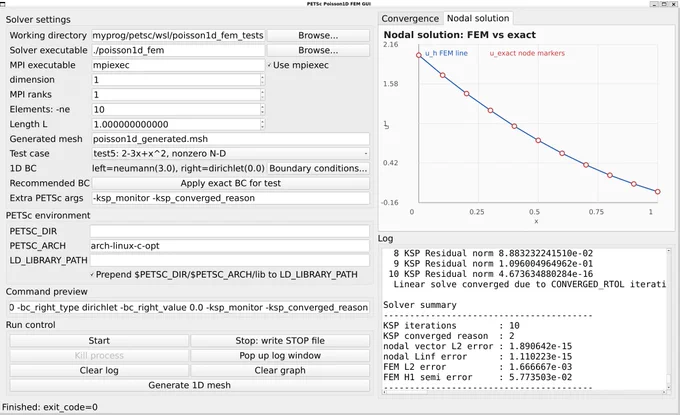Focus the PETSC_ARCH field
The height and width of the screenshot is (415, 680).
point(229,246)
